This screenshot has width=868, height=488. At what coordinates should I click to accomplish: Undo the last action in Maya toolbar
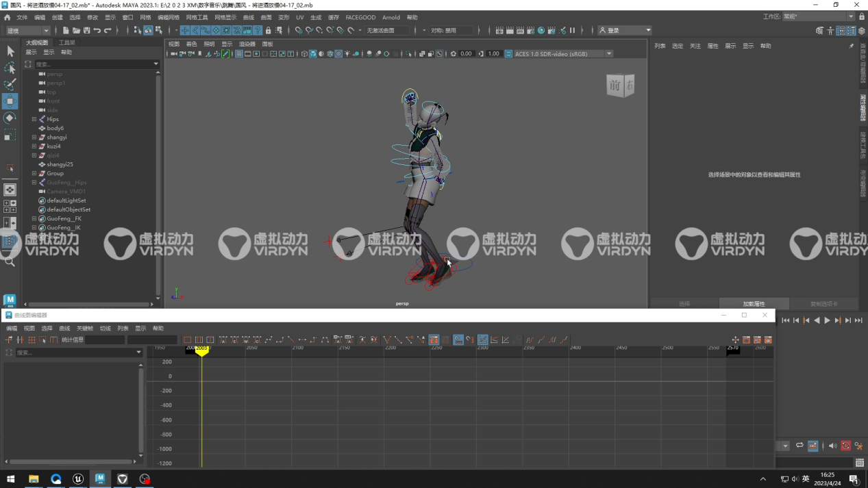(x=97, y=30)
